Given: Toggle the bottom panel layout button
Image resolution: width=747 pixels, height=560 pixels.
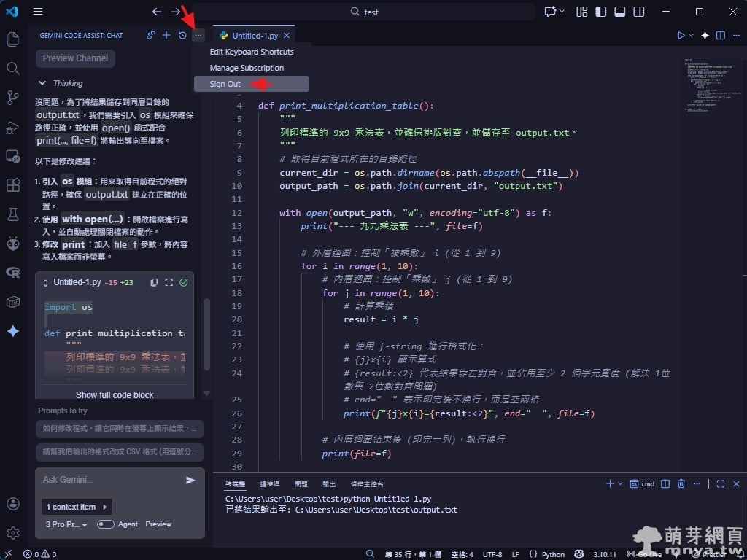Looking at the screenshot, I should (x=620, y=12).
